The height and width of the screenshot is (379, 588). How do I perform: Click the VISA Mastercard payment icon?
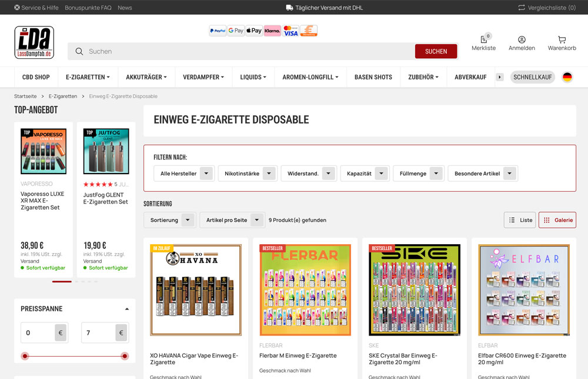click(x=290, y=31)
